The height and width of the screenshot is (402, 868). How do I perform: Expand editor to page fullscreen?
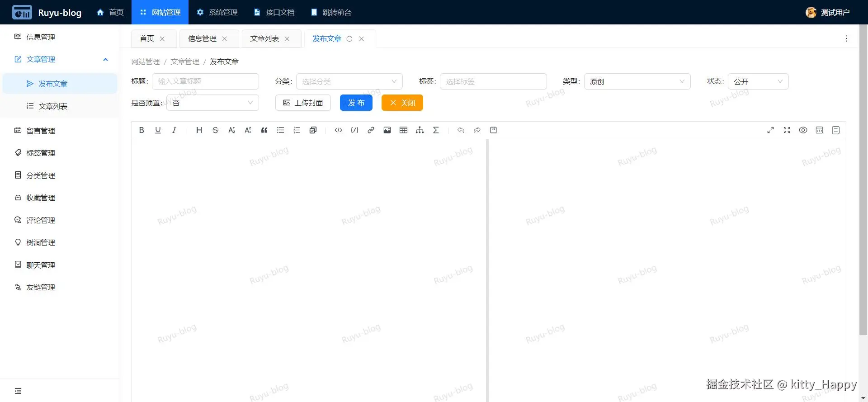pos(770,130)
